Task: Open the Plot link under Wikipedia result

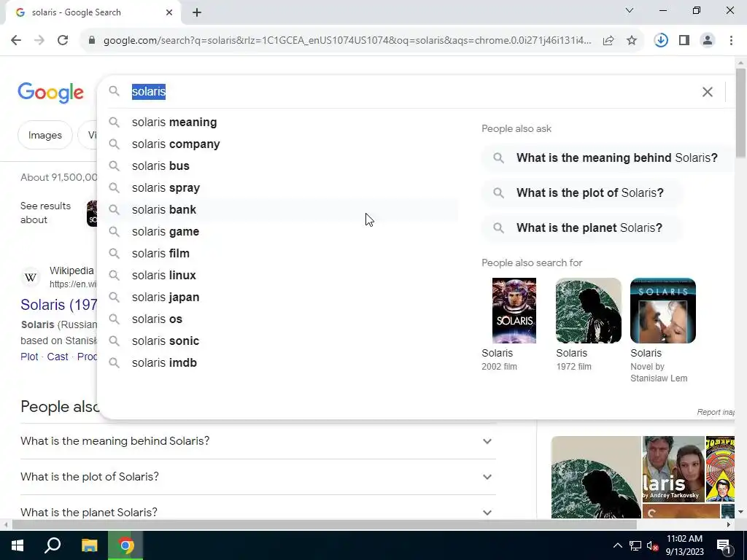Action: point(29,357)
